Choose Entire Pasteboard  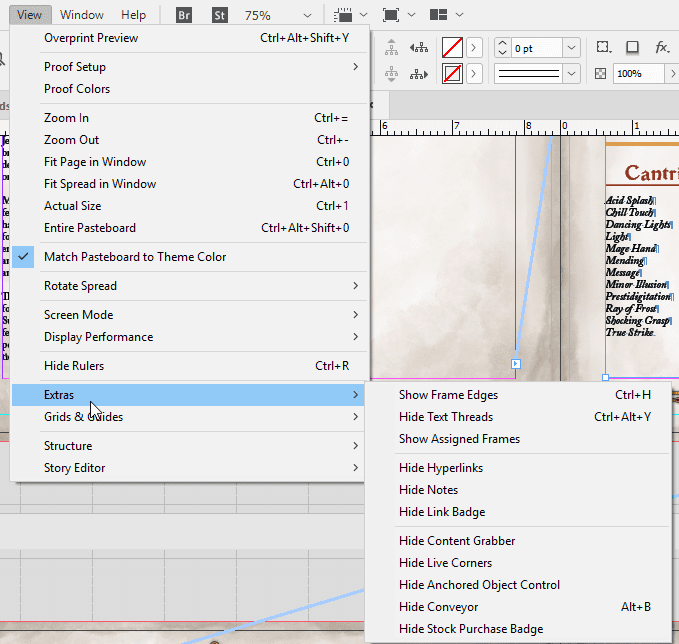(x=190, y=228)
